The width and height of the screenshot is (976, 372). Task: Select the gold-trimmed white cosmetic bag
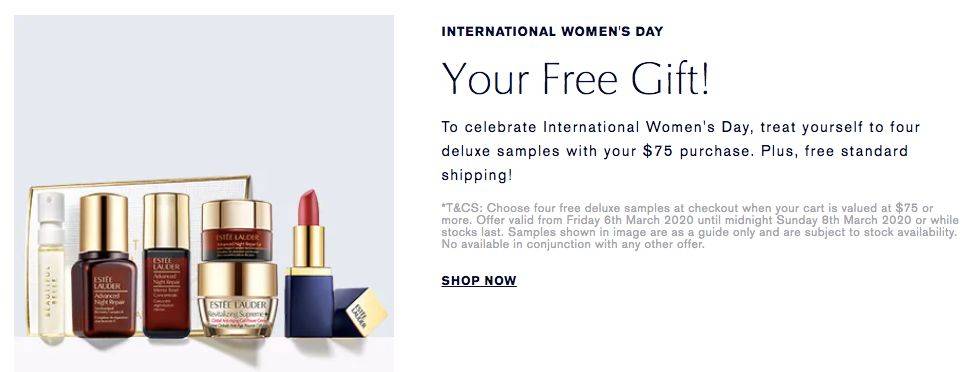[138, 255]
